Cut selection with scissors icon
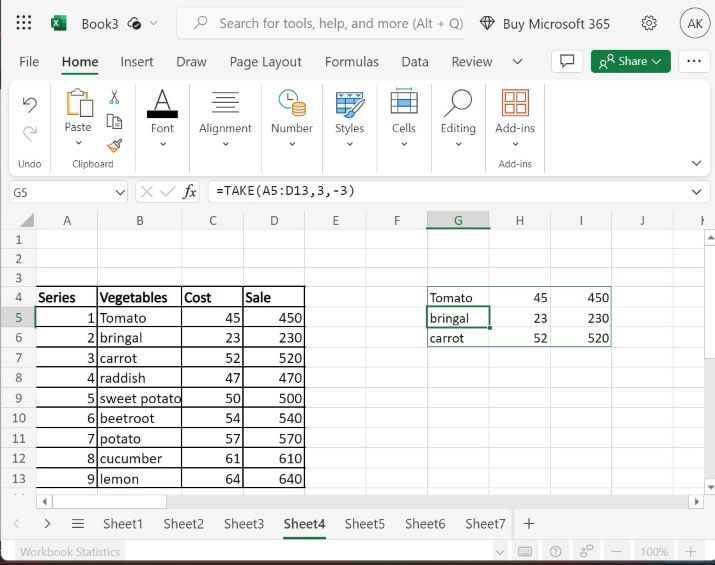715x565 pixels. tap(114, 97)
